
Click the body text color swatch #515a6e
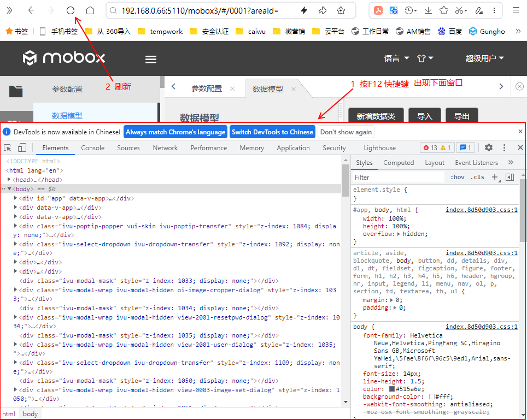pyautogui.click(x=392, y=389)
